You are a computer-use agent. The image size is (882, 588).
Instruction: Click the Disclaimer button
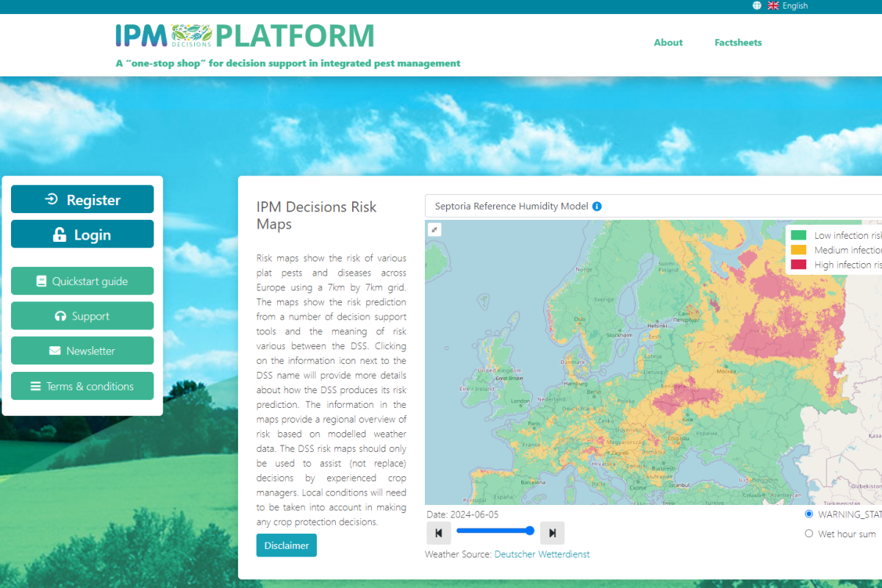point(286,545)
